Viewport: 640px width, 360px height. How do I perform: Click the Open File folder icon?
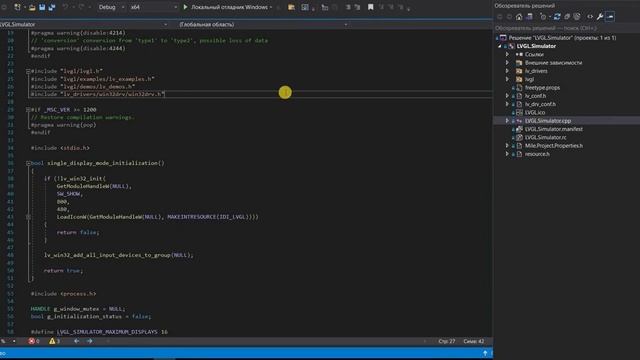pyautogui.click(x=32, y=7)
